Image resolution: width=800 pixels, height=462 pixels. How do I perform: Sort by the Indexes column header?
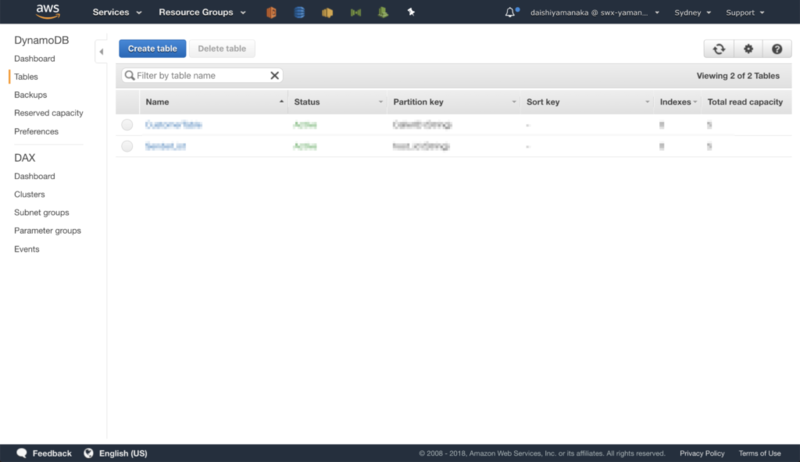coord(678,102)
